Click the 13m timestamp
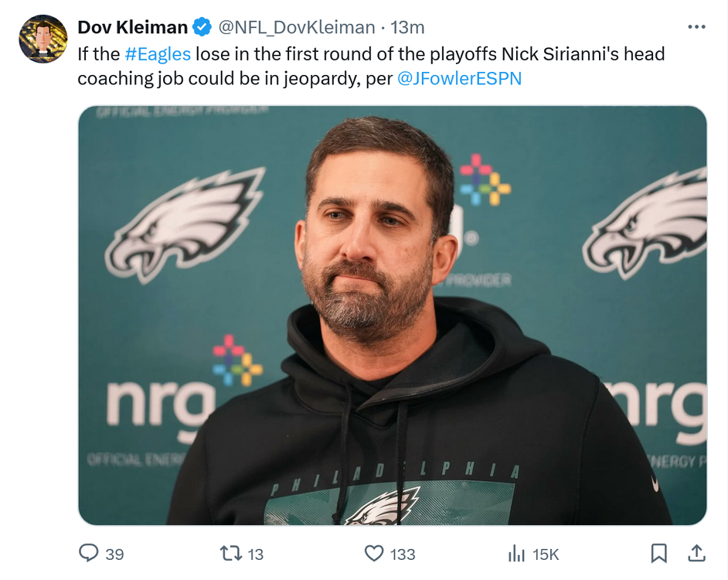The height and width of the screenshot is (580, 728). click(407, 28)
